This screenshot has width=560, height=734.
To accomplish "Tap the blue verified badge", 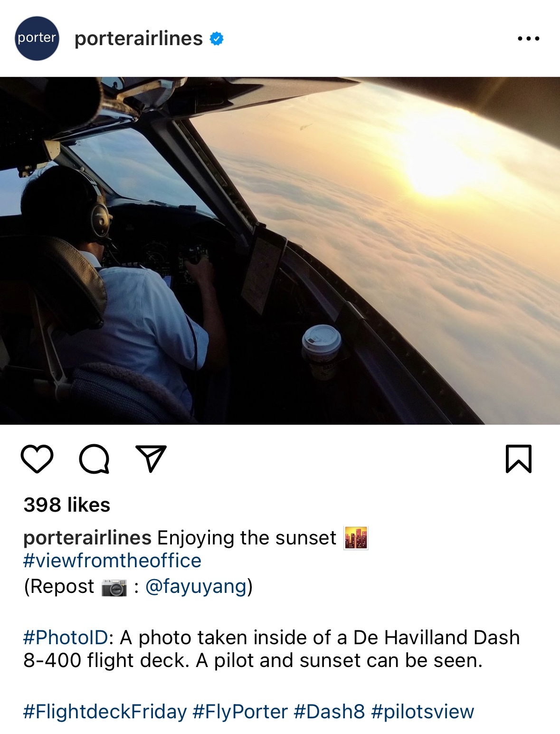I will 217,39.
